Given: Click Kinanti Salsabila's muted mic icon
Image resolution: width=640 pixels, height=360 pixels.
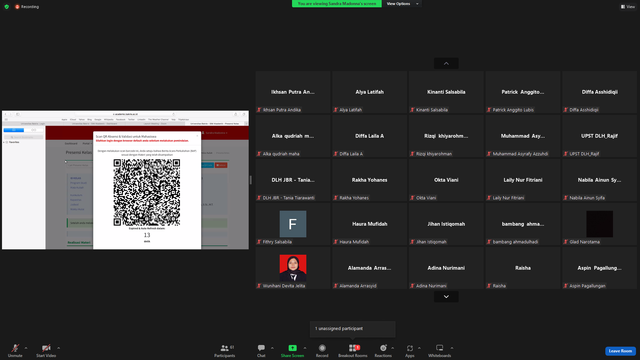Looking at the screenshot, I should coord(412,110).
